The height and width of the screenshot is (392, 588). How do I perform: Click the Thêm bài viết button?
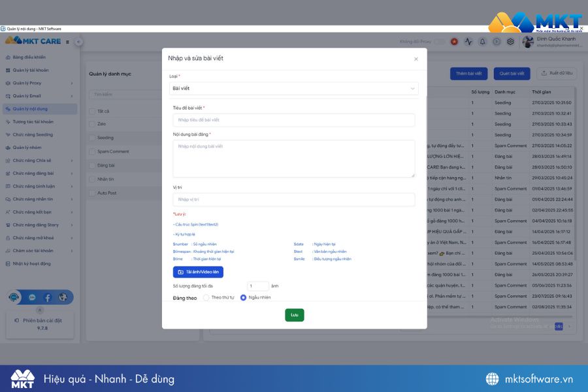pyautogui.click(x=468, y=74)
